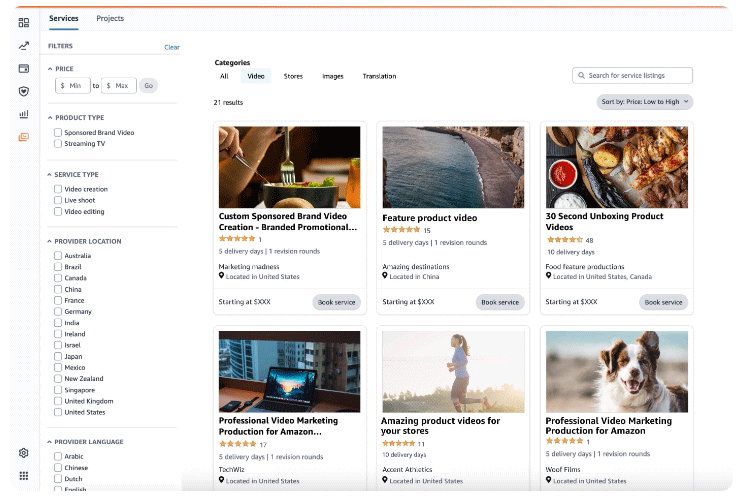
Task: Open the Sort by Price dropdown
Action: coord(644,102)
